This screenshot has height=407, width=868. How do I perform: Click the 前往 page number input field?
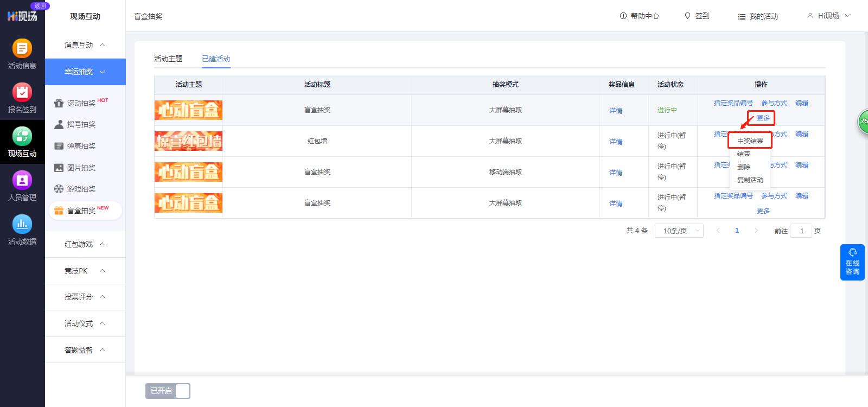click(801, 231)
